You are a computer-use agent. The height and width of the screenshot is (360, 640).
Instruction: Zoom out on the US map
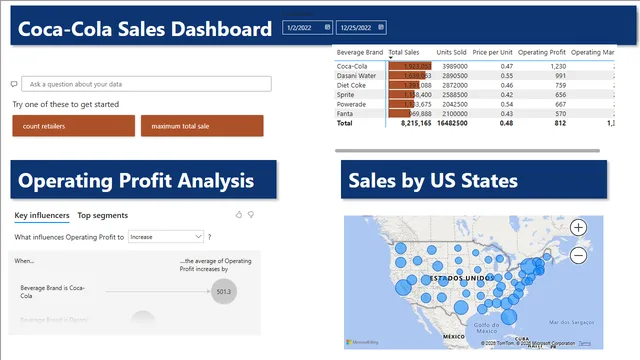(578, 256)
